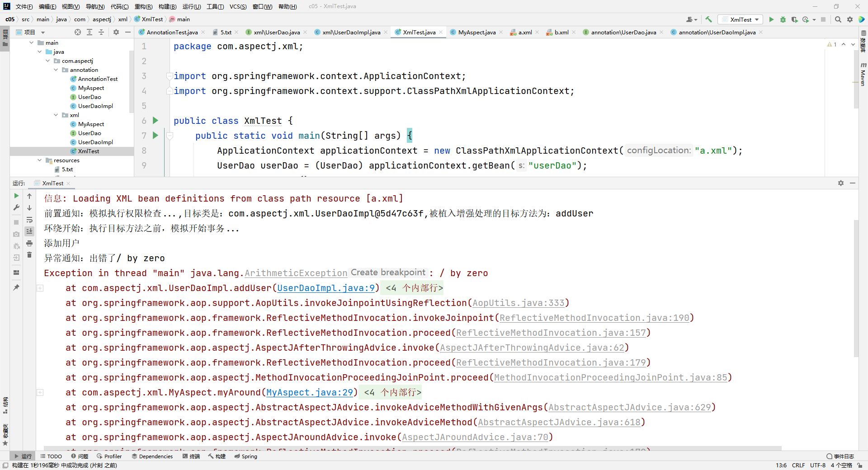This screenshot has width=868, height=470.
Task: Start debugging with the green bug icon
Action: tap(783, 19)
